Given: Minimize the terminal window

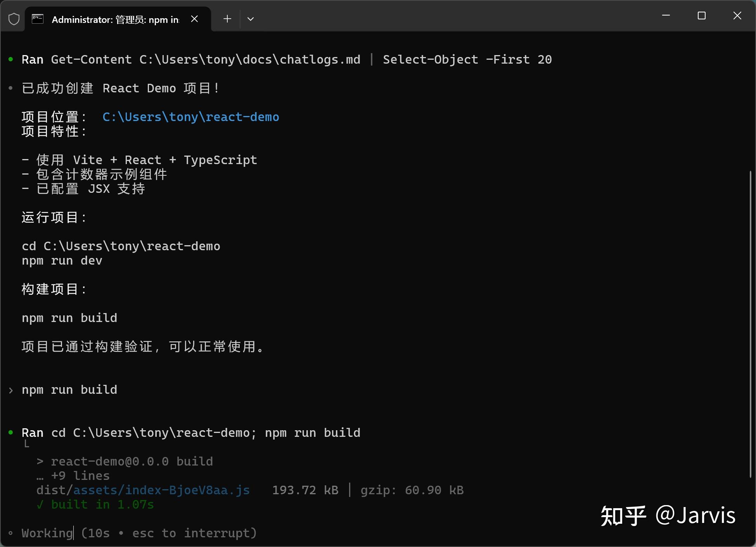Looking at the screenshot, I should coord(666,16).
